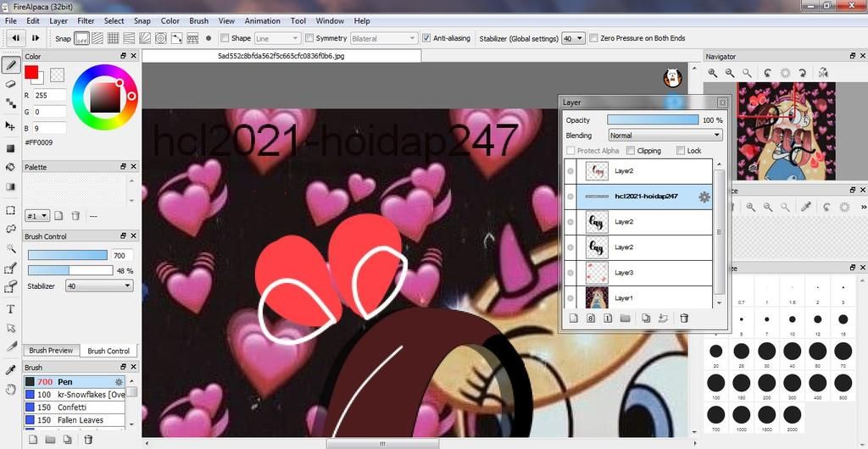
Task: Delete layer using Layer panel trash icon
Action: (684, 318)
